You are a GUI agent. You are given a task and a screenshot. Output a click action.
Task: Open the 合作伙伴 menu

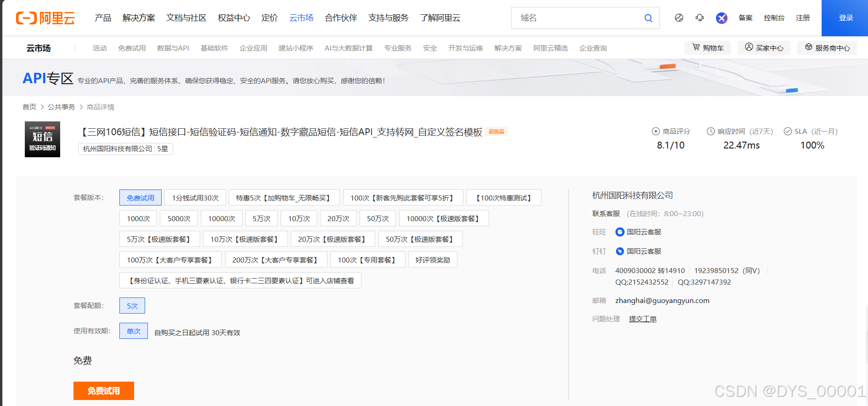[x=341, y=18]
